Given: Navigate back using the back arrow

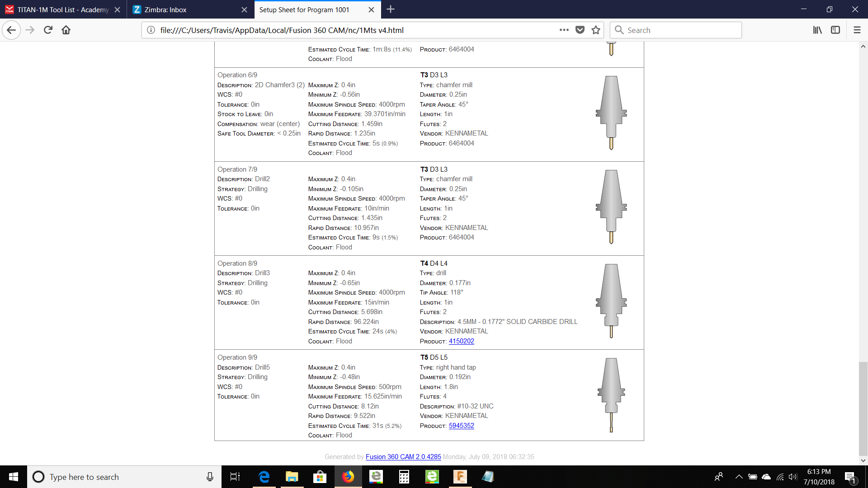Looking at the screenshot, I should [x=11, y=30].
